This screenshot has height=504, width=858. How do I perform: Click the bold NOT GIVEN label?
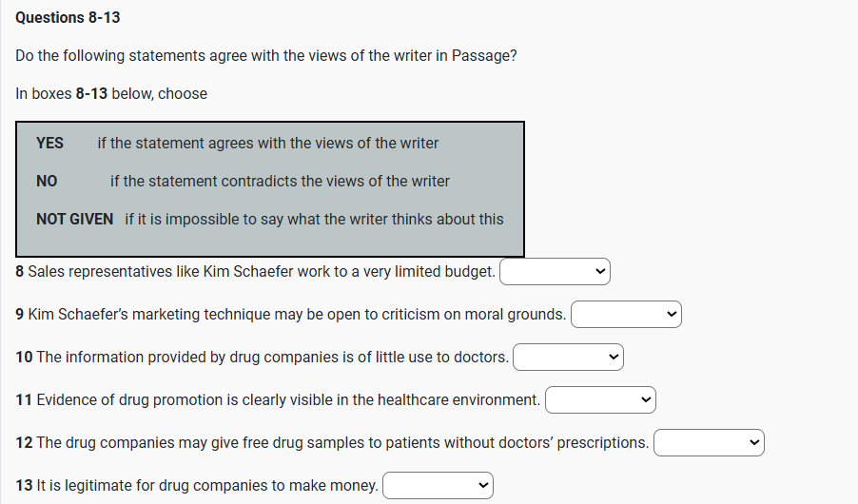point(74,219)
